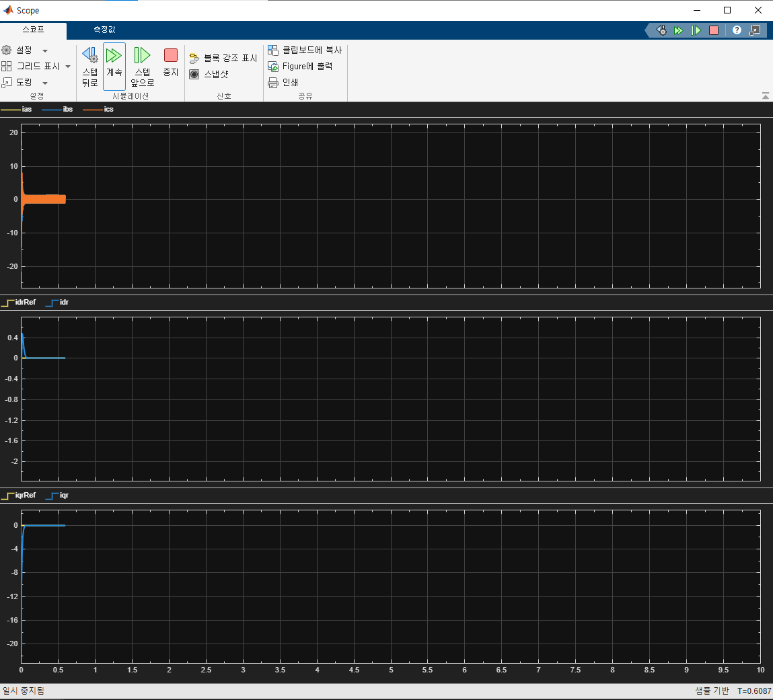Step back with 스텝 뒤로 button
The width and height of the screenshot is (773, 700).
[89, 67]
